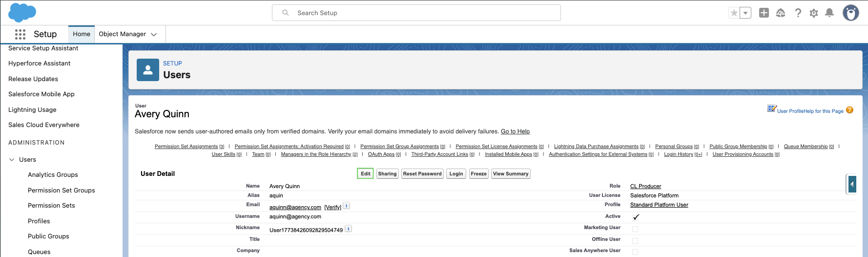Toggle the Marketing User checkbox
The width and height of the screenshot is (868, 257).
coord(635,229)
